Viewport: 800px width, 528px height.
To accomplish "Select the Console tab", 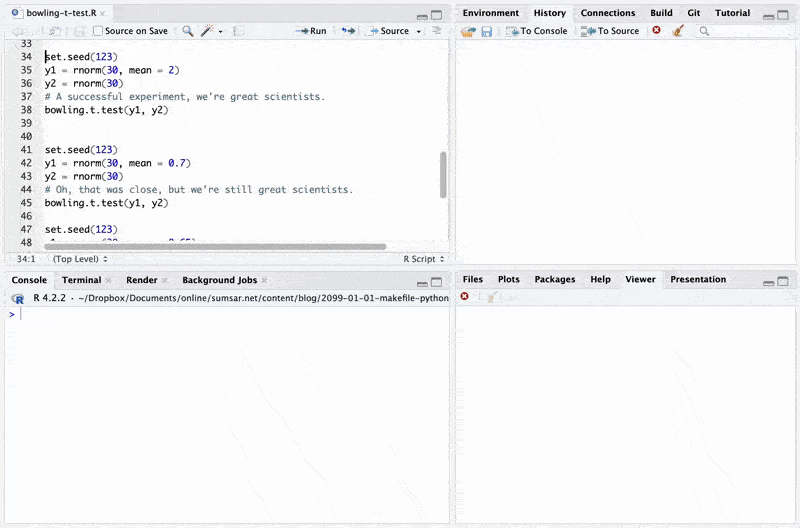I will 29,280.
